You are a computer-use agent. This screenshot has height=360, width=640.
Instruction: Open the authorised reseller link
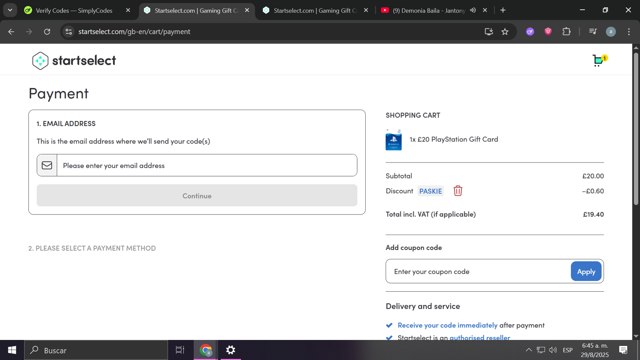point(480,338)
